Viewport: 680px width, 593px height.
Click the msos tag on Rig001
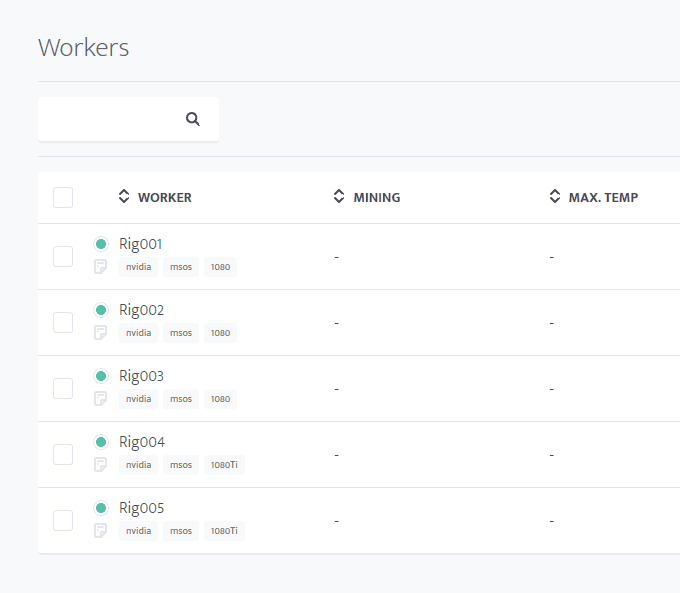pos(181,267)
